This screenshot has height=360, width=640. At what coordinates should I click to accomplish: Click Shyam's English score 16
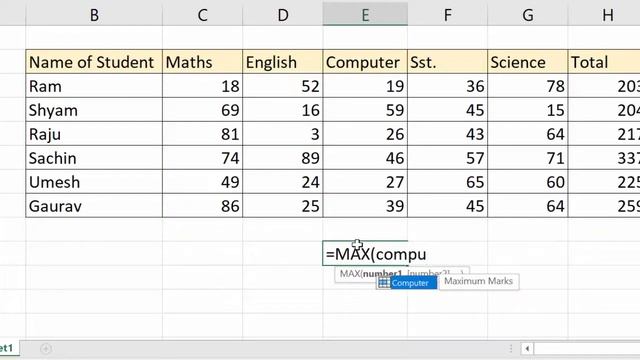(x=283, y=110)
